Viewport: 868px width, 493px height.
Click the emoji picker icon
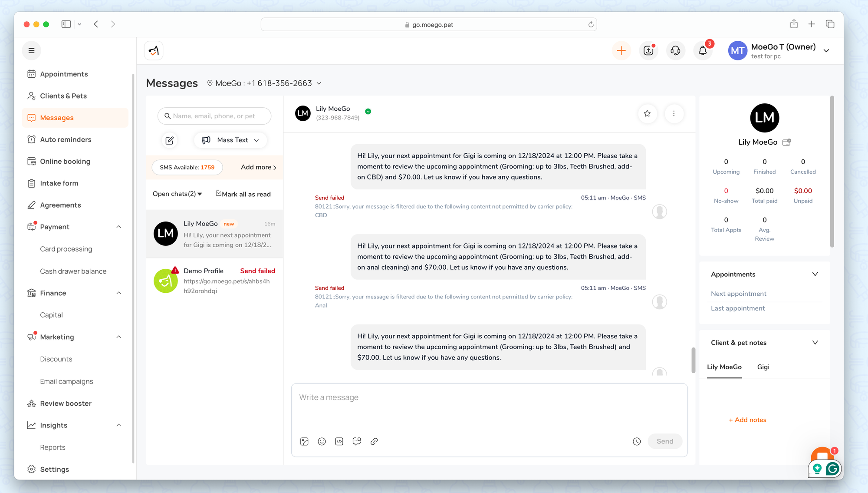click(322, 441)
